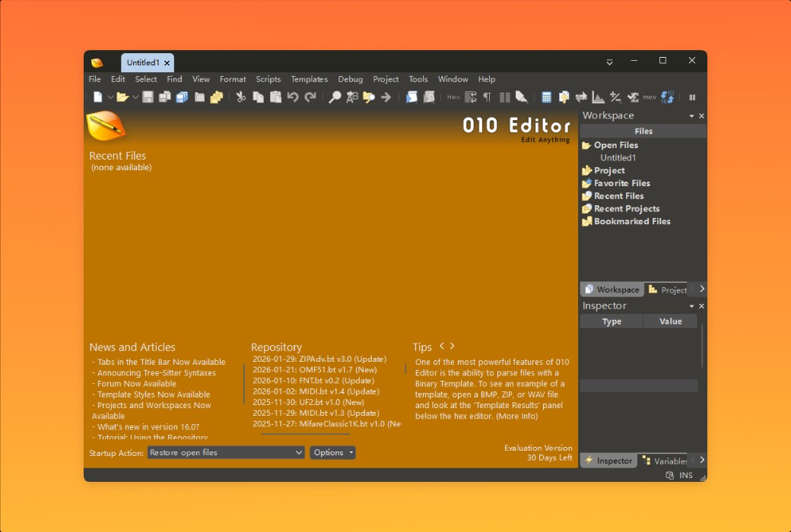Open the Histogram tool in the toolbar
The image size is (791, 532).
(x=599, y=97)
